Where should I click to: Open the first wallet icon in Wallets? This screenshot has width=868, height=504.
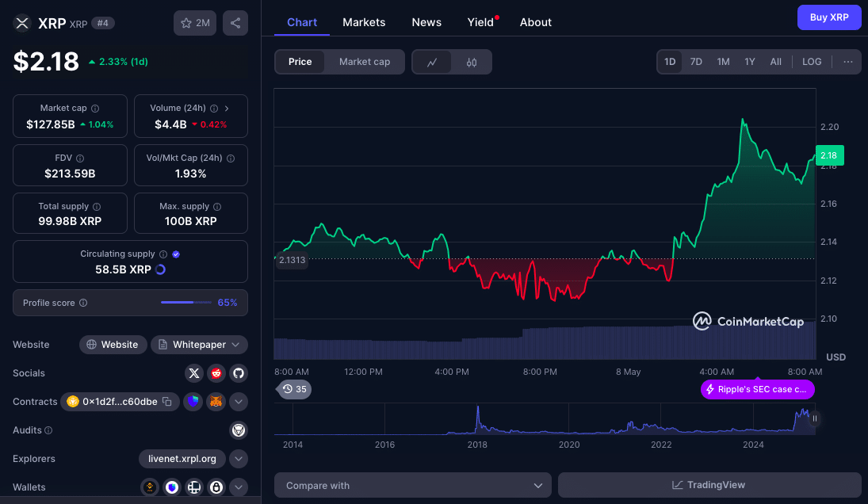[150, 487]
